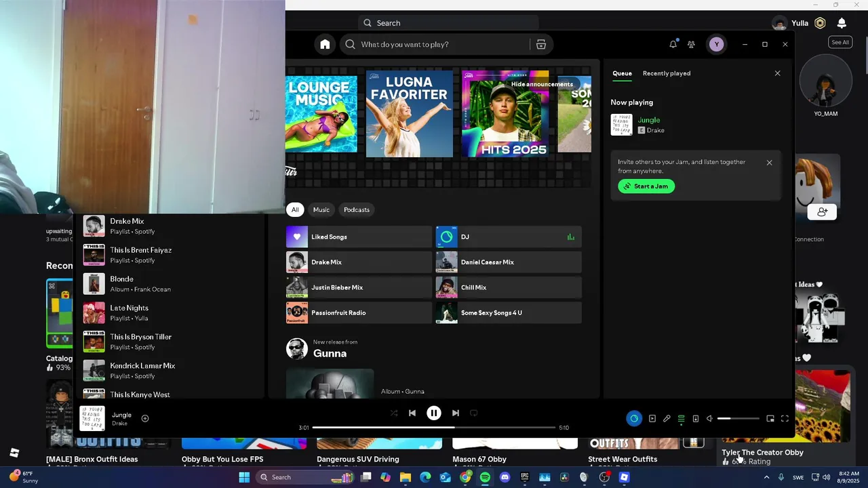Viewport: 868px width, 488px height.
Task: Add Jungle to Liked Songs plus icon
Action: 144,418
